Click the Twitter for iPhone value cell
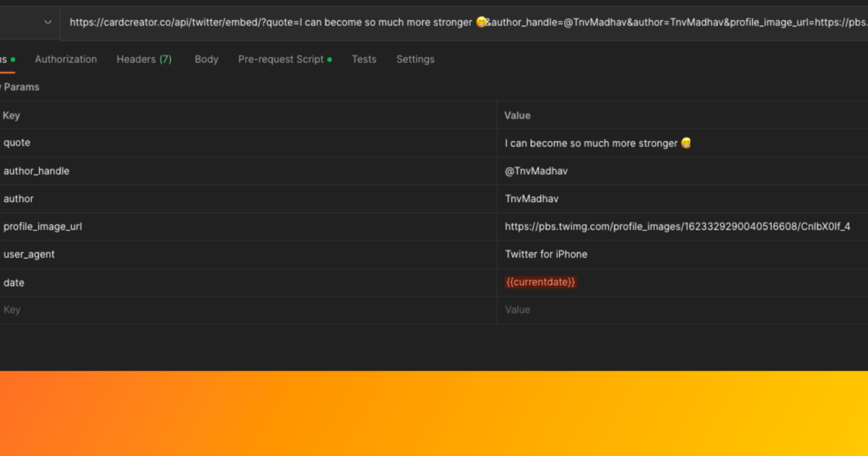Screen dimensions: 868x456 point(546,254)
